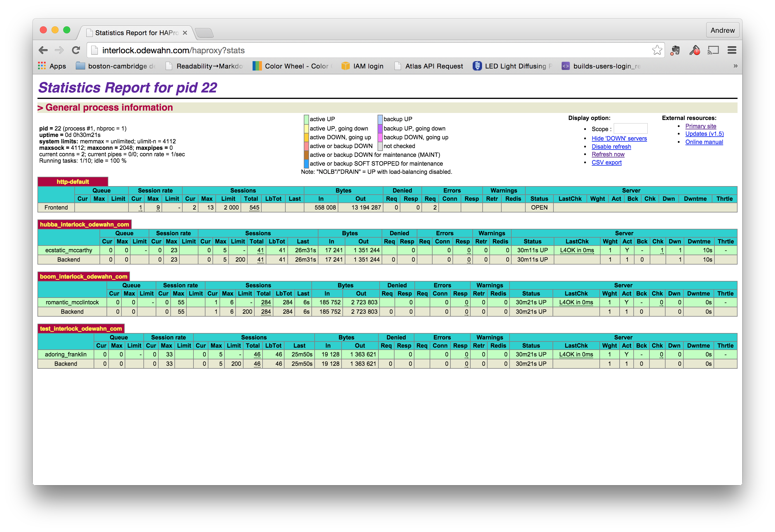Click the active UP green legend swatch
Screen dimensions: 775x532
tap(306, 119)
